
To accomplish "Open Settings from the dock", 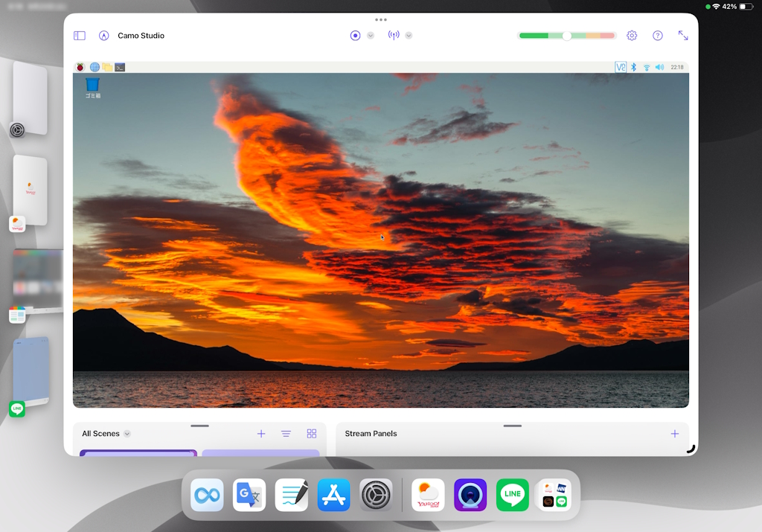I will (x=376, y=495).
